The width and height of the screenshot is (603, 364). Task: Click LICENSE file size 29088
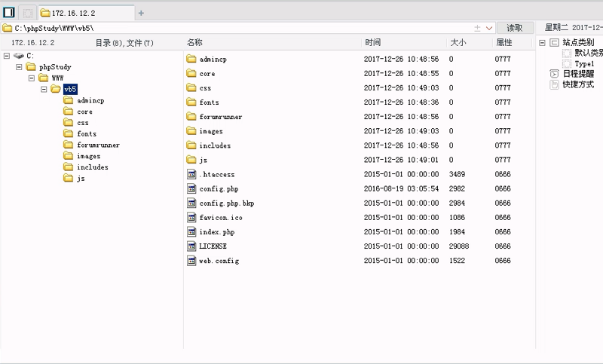pyautogui.click(x=459, y=246)
